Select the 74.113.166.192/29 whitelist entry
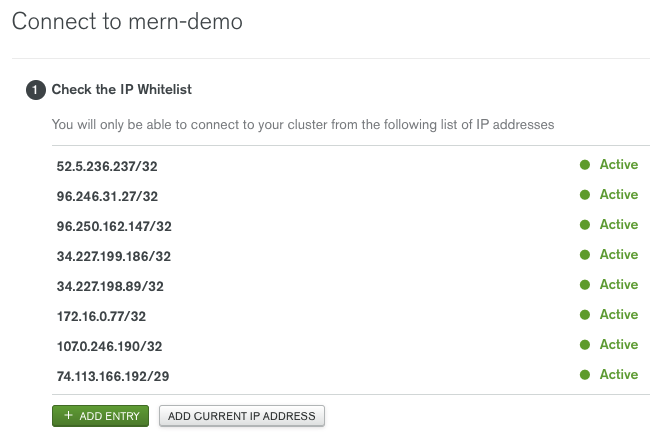The image size is (664, 437). point(113,376)
